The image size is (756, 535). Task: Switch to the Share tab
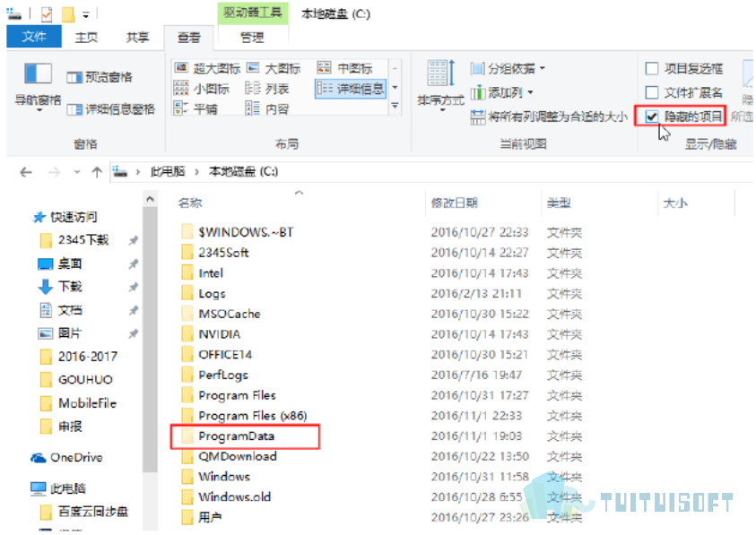(x=137, y=37)
